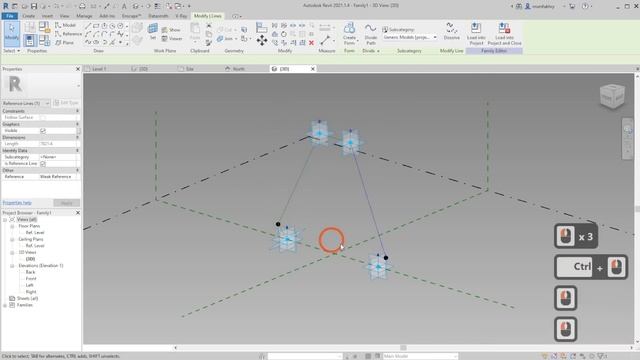Select the Model line tool
Screen dimensions: 640x360
pos(65,25)
